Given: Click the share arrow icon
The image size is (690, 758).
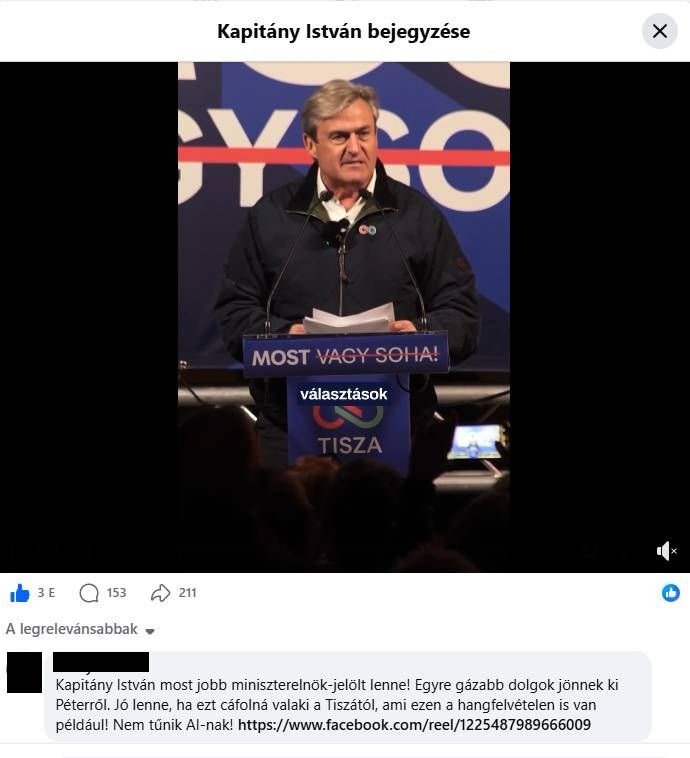Looking at the screenshot, I should 161,593.
